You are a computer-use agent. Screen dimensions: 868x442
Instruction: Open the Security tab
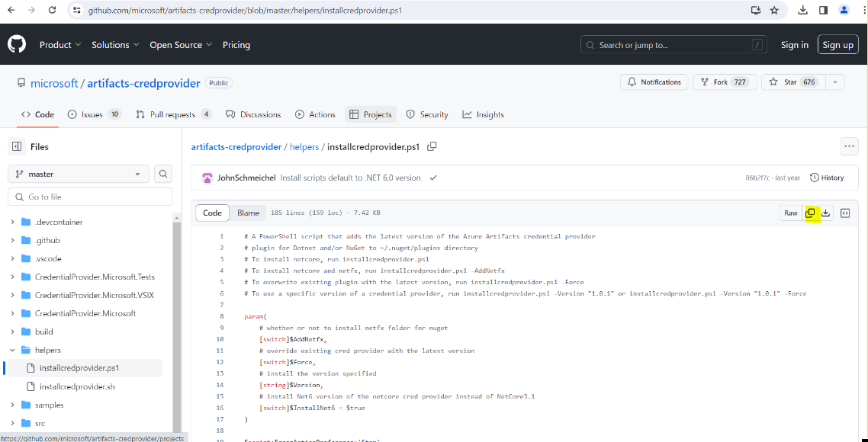427,114
